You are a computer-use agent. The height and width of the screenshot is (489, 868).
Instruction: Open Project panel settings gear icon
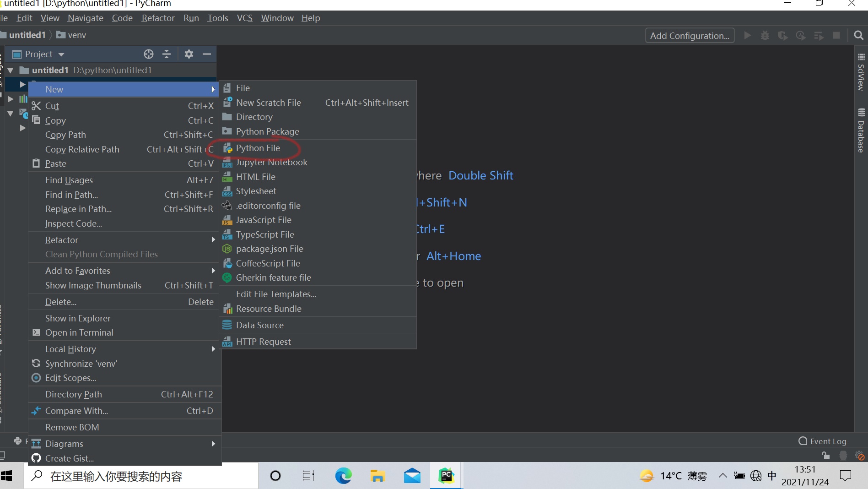coord(189,54)
